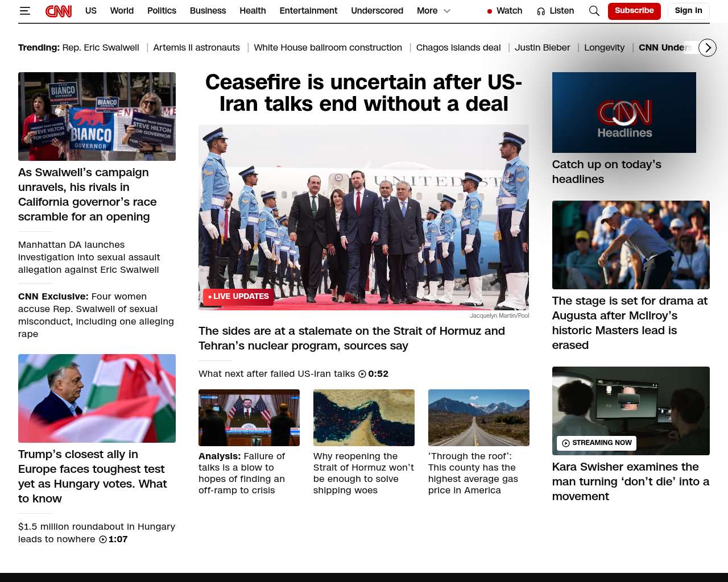Click the Sign in button
The height and width of the screenshot is (582, 728).
tap(688, 11)
